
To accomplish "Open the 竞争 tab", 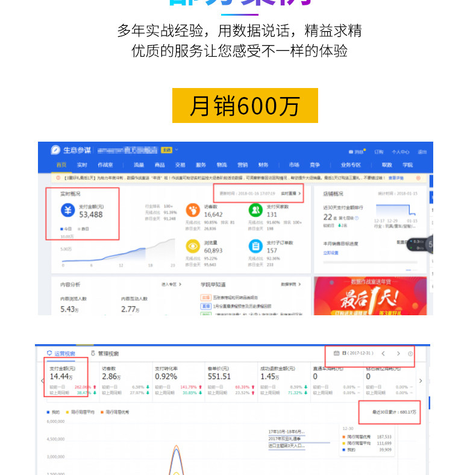I will [315, 165].
